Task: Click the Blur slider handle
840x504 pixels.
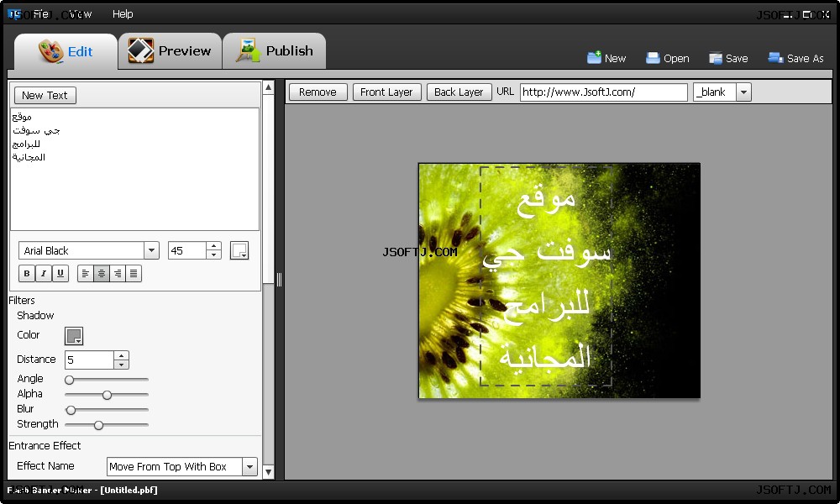Action: pyautogui.click(x=71, y=410)
